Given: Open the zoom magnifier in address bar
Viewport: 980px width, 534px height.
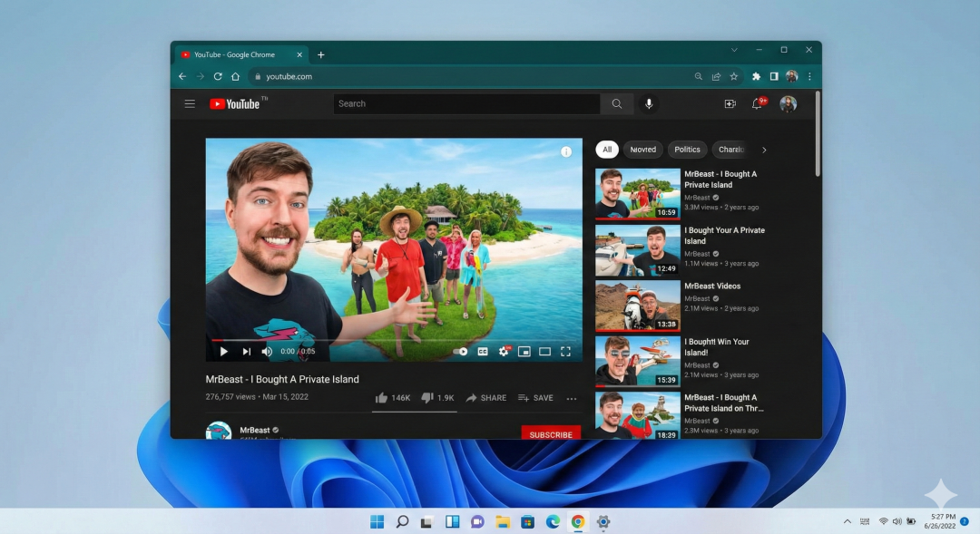Looking at the screenshot, I should pos(698,76).
